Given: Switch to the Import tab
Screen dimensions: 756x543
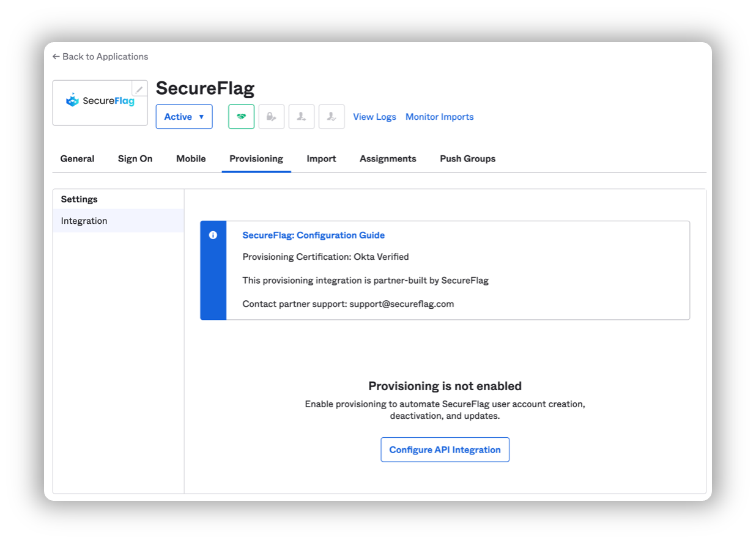Looking at the screenshot, I should (x=321, y=158).
